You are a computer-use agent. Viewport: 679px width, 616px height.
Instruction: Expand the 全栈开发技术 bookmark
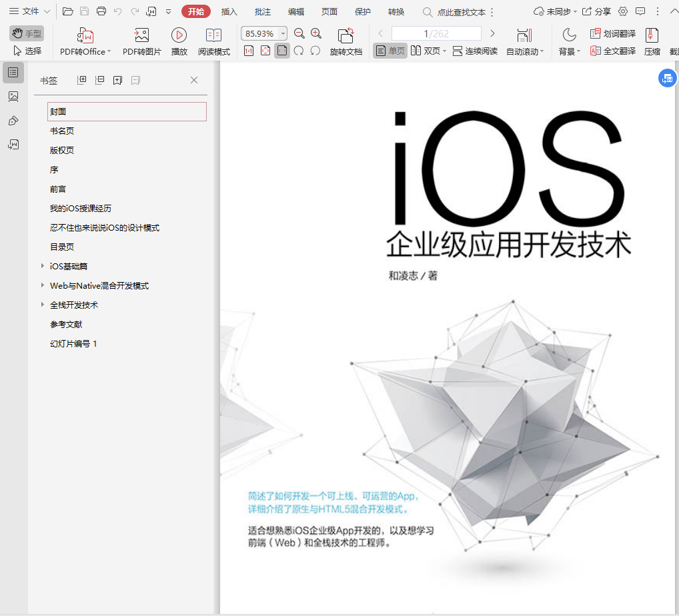click(43, 305)
